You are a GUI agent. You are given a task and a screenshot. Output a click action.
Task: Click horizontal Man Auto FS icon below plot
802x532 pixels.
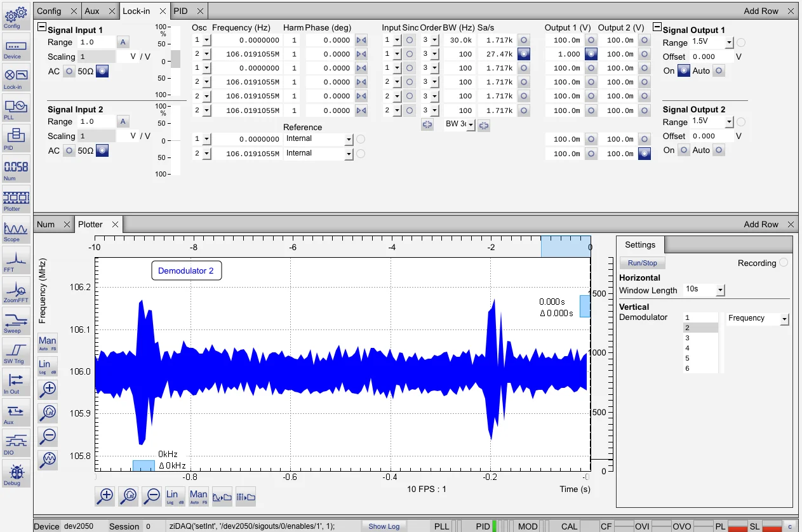[x=198, y=496]
